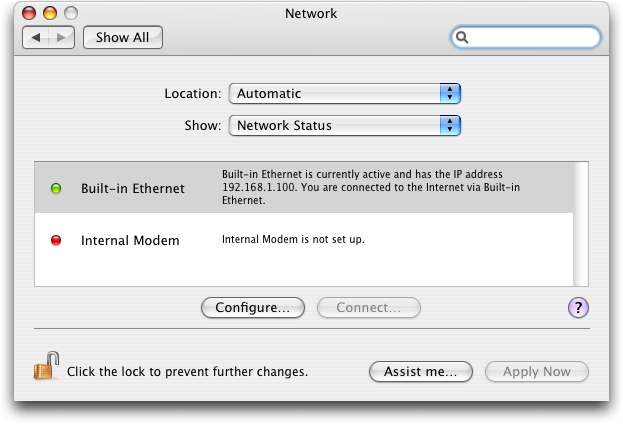Click the magnifying glass search icon
This screenshot has width=623, height=424.
coord(462,37)
